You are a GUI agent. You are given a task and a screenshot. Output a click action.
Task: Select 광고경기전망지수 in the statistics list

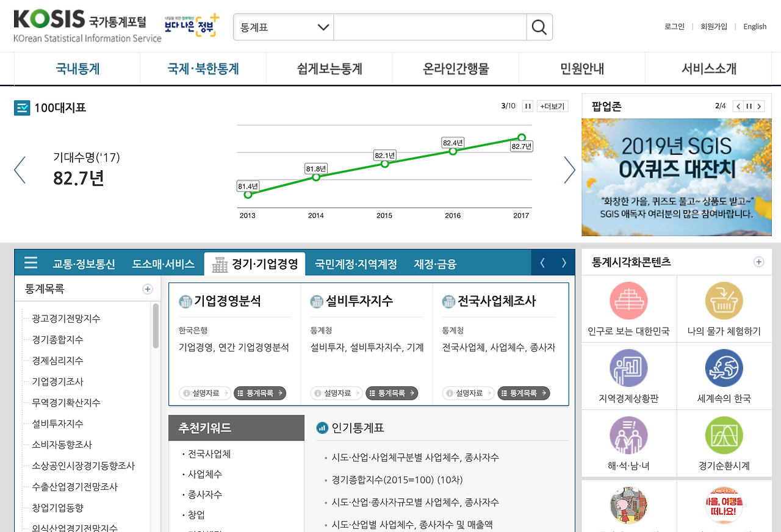(67, 318)
